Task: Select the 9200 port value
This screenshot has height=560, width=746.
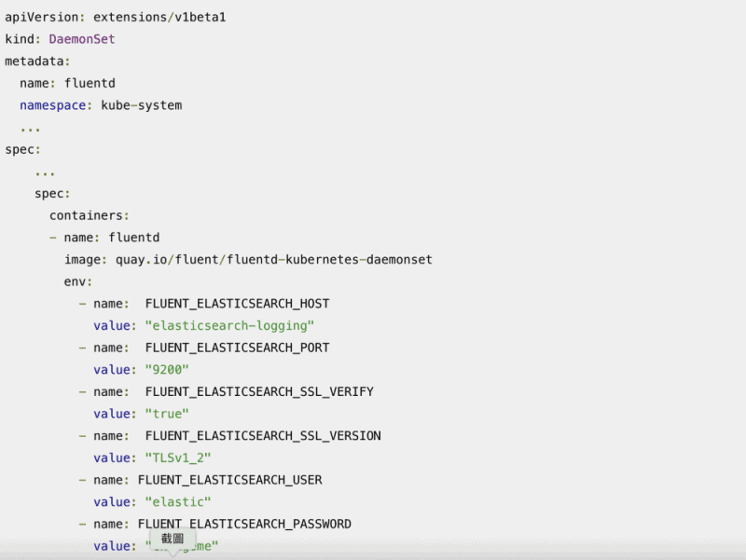Action: 170,369
